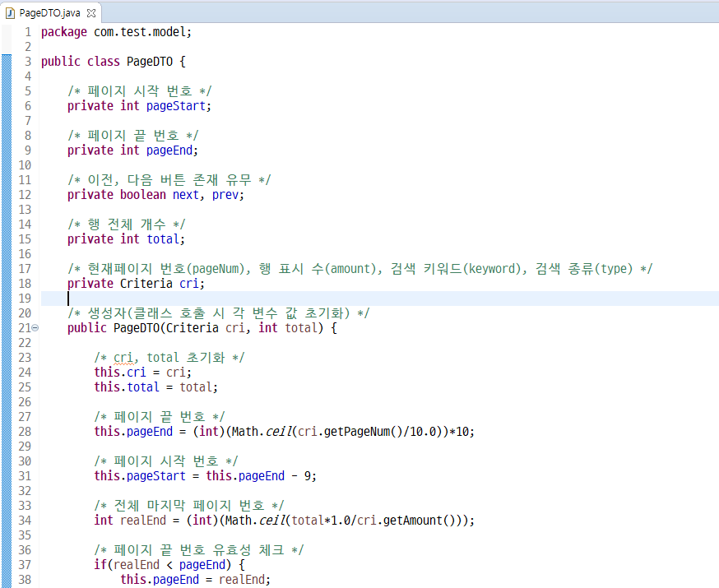Click 'realEnd' declaration on line 34
Image resolution: width=719 pixels, height=588 pixels.
click(x=143, y=521)
